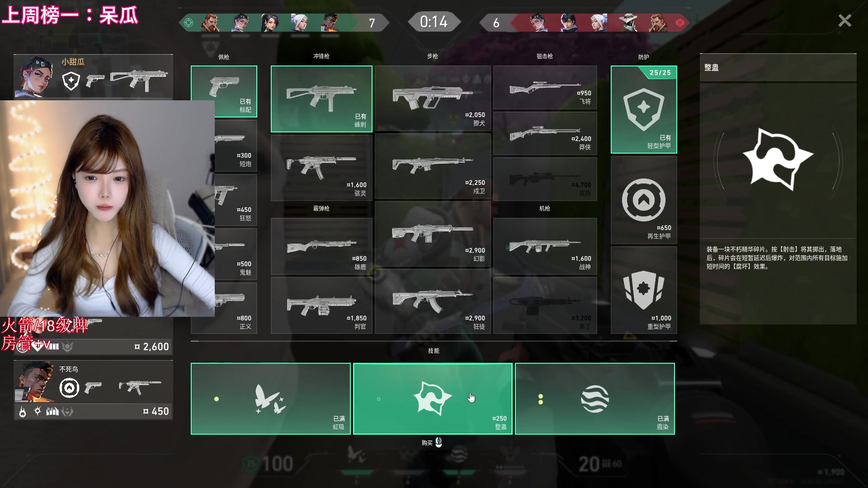Click the 步枪 category header
Image resolution: width=868 pixels, height=488 pixels.
(433, 56)
